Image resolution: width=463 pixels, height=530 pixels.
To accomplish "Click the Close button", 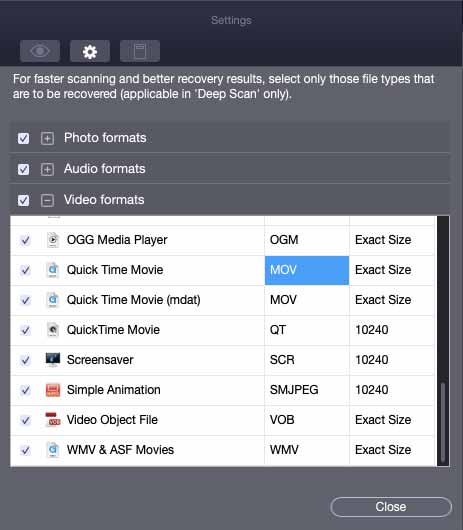I will [391, 507].
